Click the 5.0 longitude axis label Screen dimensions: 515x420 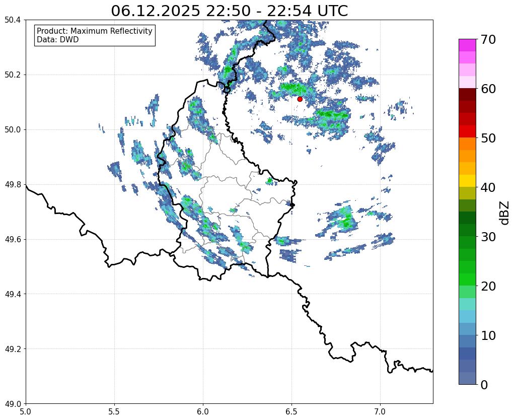click(x=26, y=411)
